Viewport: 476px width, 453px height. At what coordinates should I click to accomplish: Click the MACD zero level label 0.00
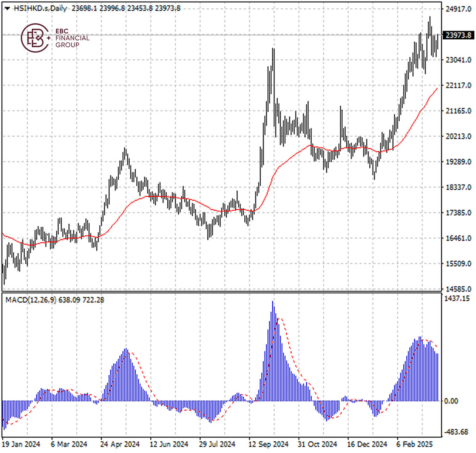tap(451, 401)
